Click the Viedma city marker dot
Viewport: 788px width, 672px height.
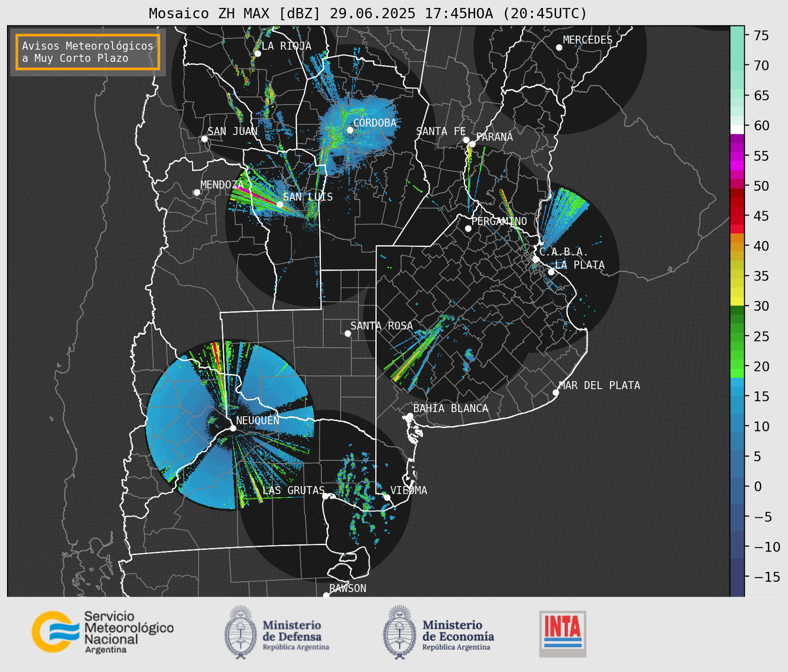click(387, 497)
